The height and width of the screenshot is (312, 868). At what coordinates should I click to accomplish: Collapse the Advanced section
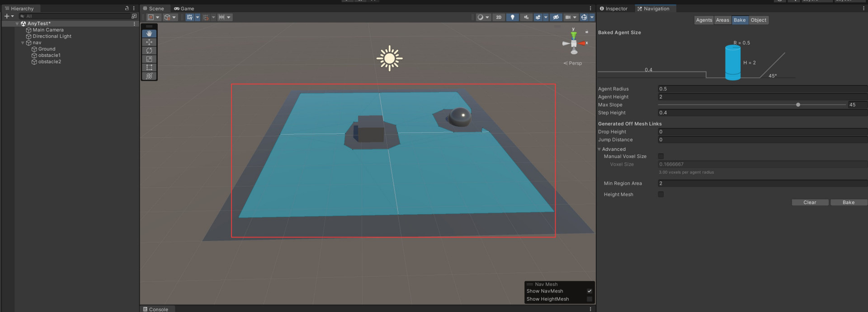tap(599, 149)
